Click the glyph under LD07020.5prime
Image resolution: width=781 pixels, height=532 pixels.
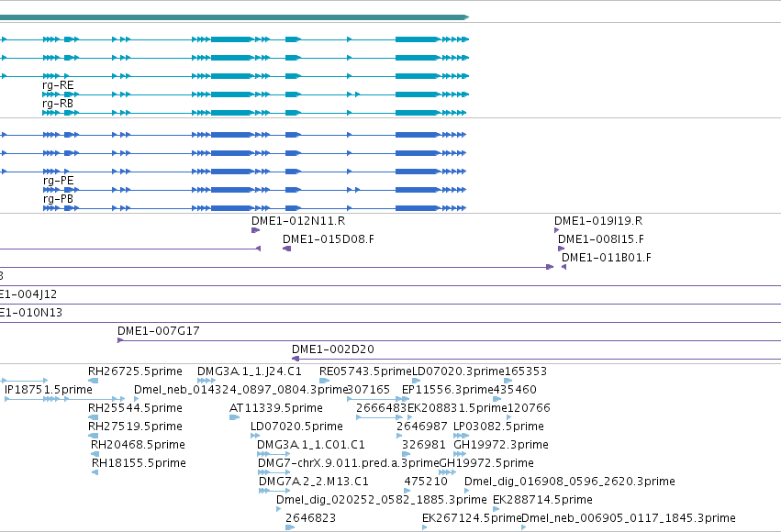255,436
